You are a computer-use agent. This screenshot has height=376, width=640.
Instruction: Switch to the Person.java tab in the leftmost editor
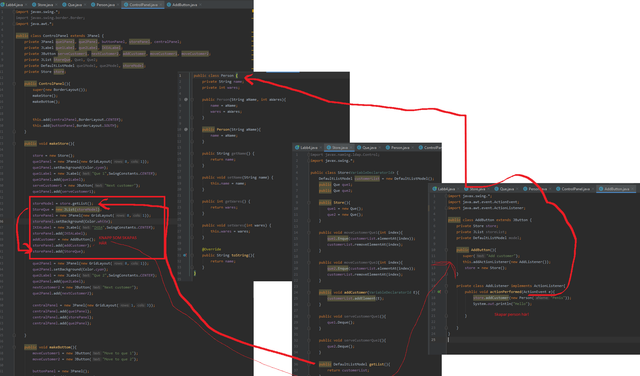[x=105, y=4]
